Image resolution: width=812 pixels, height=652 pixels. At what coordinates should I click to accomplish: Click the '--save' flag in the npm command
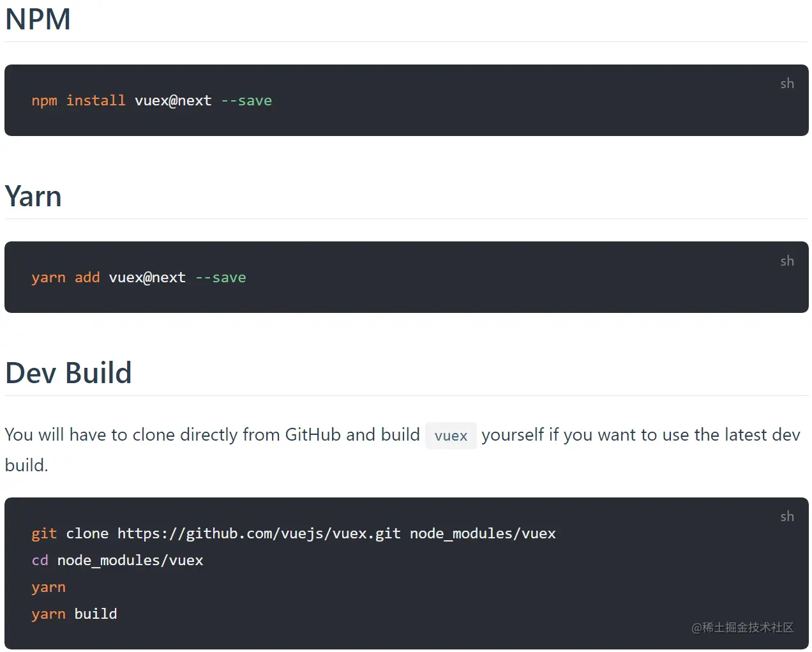click(x=246, y=101)
